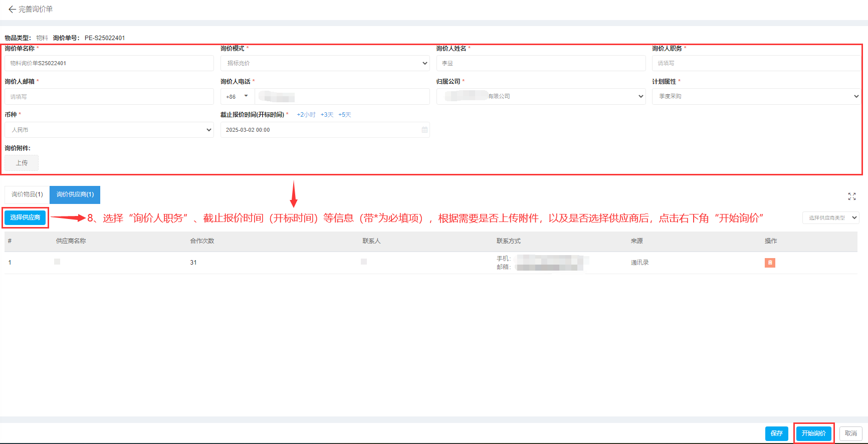868x444 pixels.
Task: Click the 联系人 column header
Action: point(371,241)
